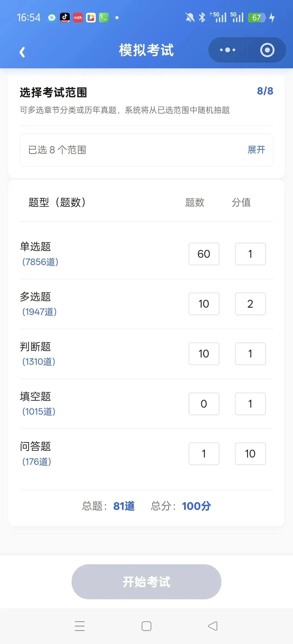This screenshot has height=644, width=293.
Task: Edit the 判断题 question count field
Action: click(x=204, y=354)
